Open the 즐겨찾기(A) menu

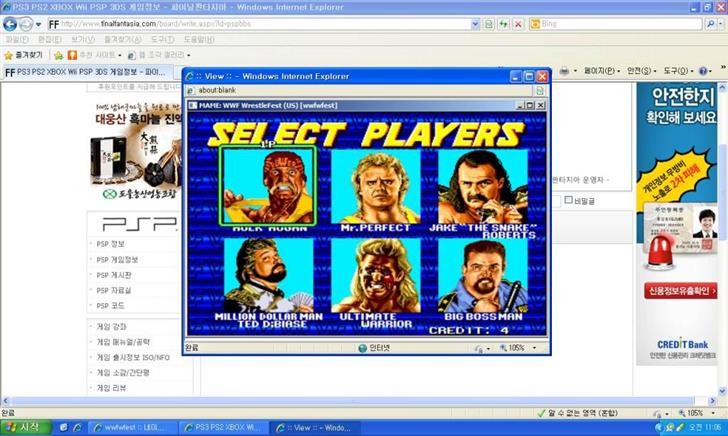(x=123, y=39)
